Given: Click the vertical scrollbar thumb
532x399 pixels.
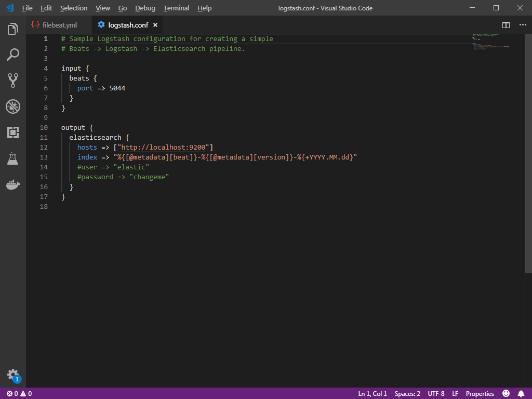Looking at the screenshot, I should (528, 153).
